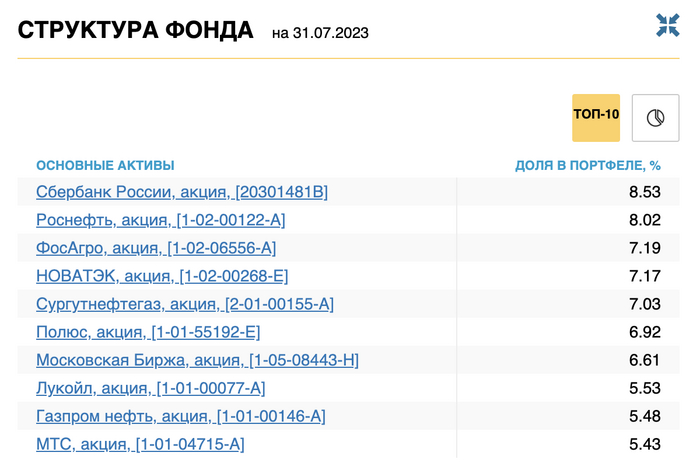Viewport: 700px width, 473px height.
Task: Click Газпром нефть акция link
Action: coord(181,416)
